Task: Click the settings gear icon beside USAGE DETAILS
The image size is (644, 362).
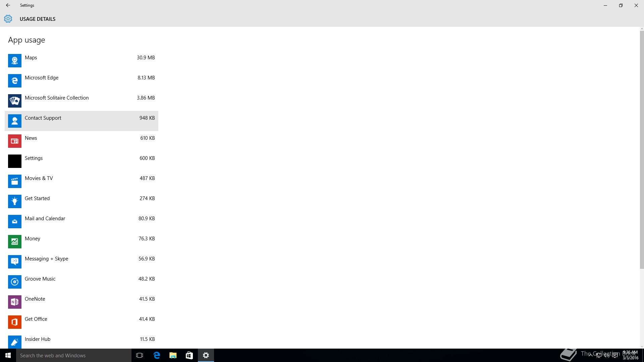Action: (8, 19)
